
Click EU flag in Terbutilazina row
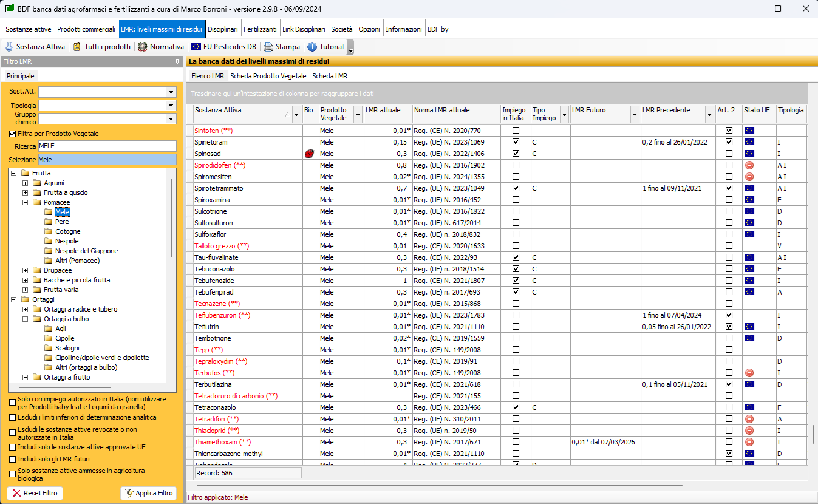pyautogui.click(x=749, y=384)
